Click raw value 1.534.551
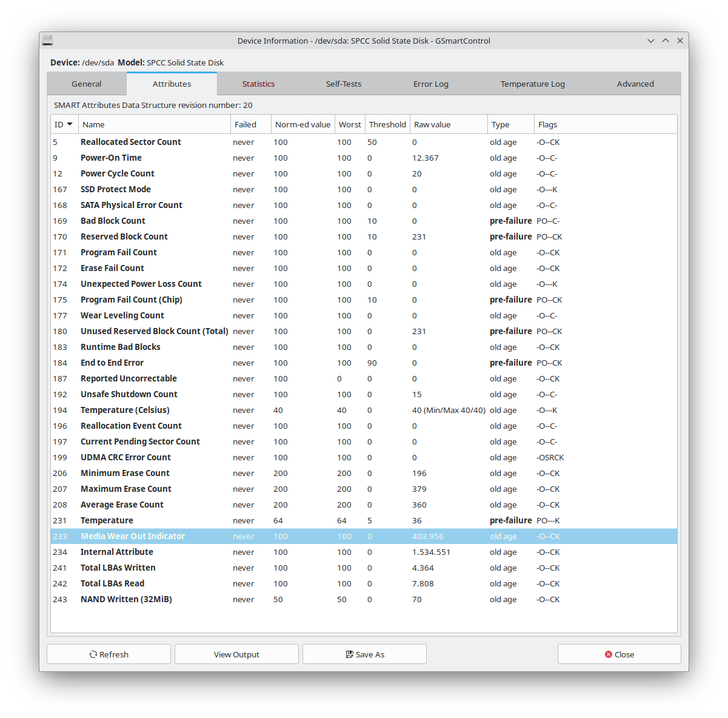This screenshot has width=728, height=718. [431, 552]
